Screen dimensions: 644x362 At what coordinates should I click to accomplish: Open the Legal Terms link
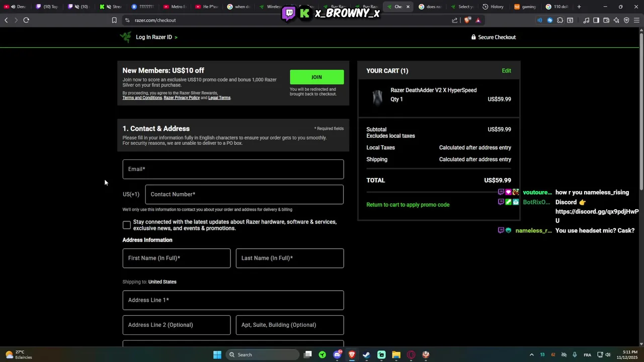coord(219,98)
